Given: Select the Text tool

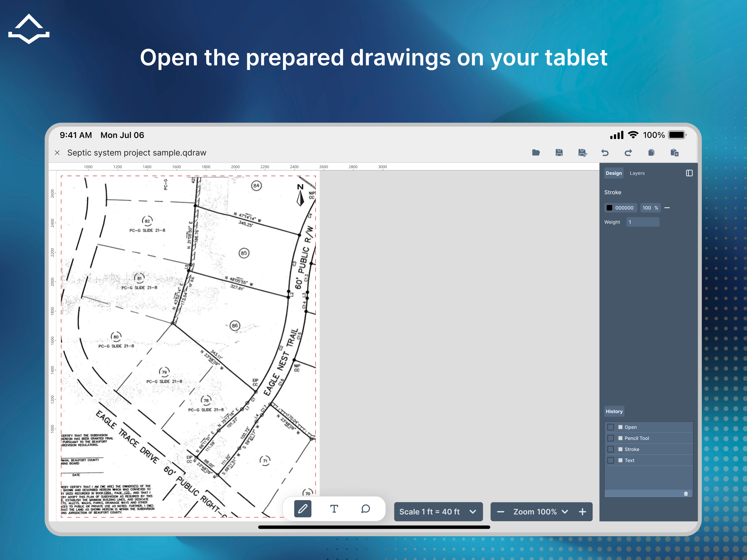Looking at the screenshot, I should 334,509.
